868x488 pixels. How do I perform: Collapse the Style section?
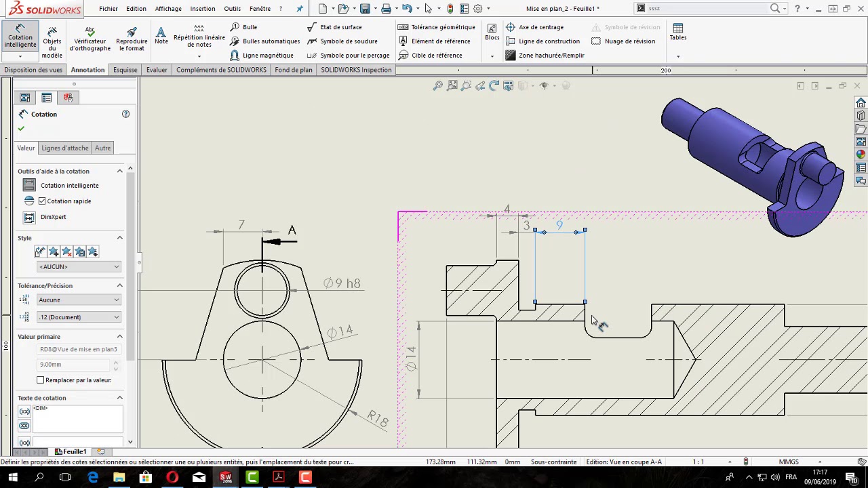(x=120, y=238)
